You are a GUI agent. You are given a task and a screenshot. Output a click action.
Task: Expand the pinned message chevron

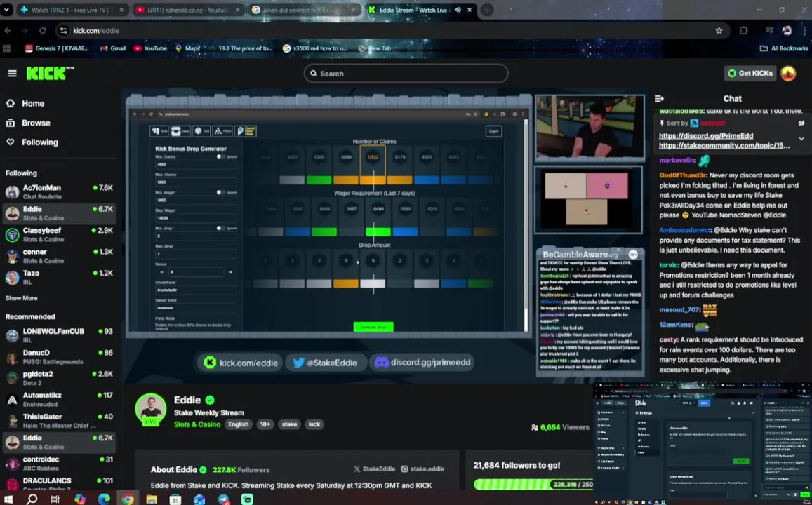801,139
